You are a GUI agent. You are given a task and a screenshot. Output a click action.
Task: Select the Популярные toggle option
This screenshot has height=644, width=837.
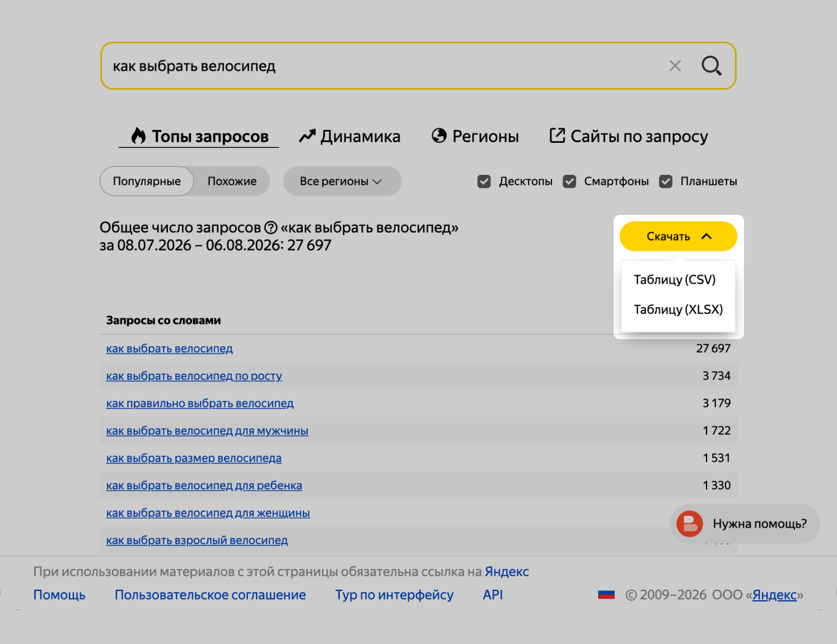pyautogui.click(x=146, y=181)
